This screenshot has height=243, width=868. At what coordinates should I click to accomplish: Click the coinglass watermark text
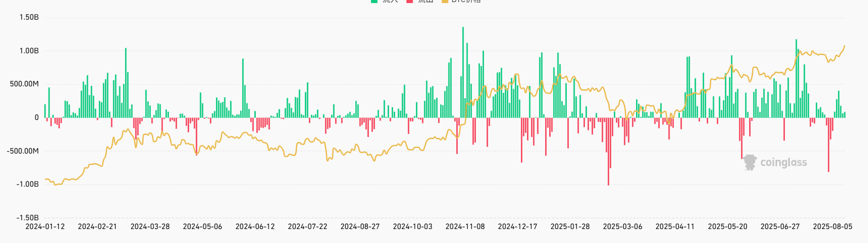click(x=783, y=162)
